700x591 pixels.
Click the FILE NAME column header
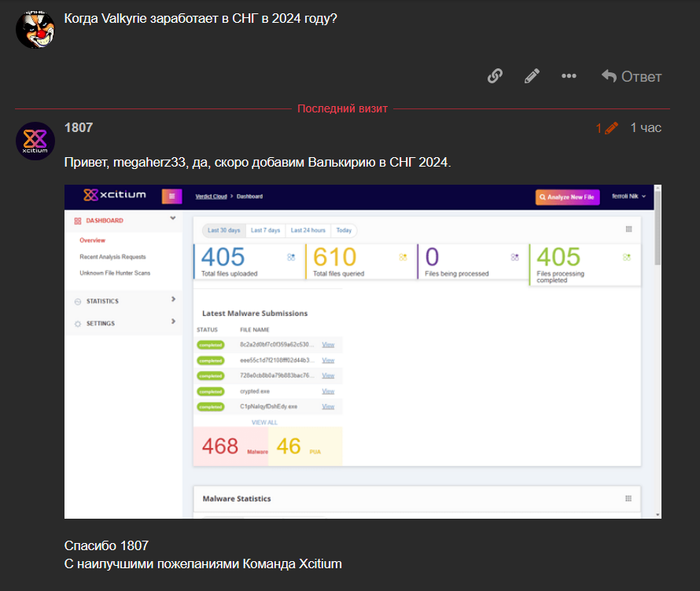pos(255,329)
